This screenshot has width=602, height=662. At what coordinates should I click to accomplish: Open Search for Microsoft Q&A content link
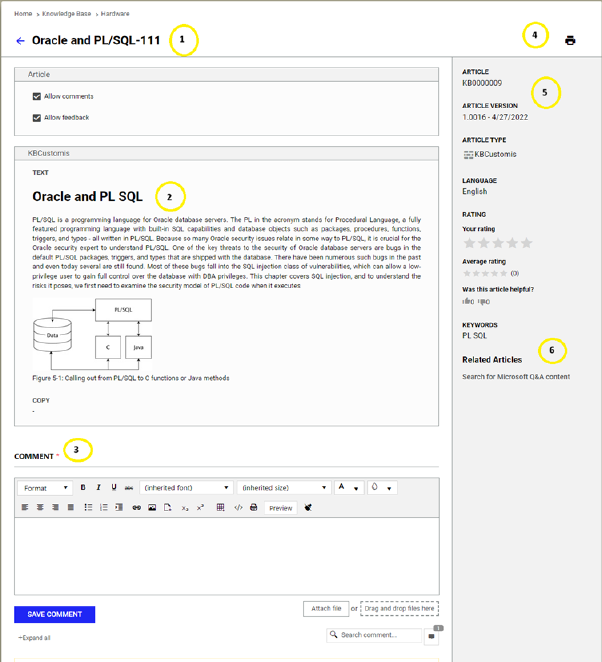pyautogui.click(x=515, y=377)
